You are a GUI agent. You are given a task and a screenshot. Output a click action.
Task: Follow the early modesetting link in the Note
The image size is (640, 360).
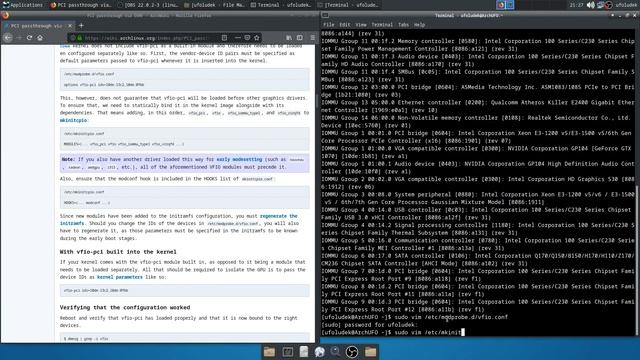click(239, 159)
